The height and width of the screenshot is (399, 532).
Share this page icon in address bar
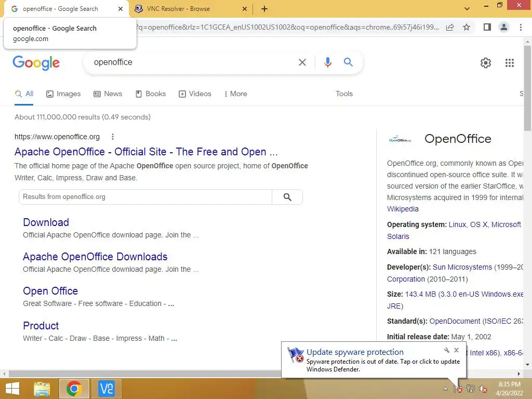pyautogui.click(x=450, y=28)
